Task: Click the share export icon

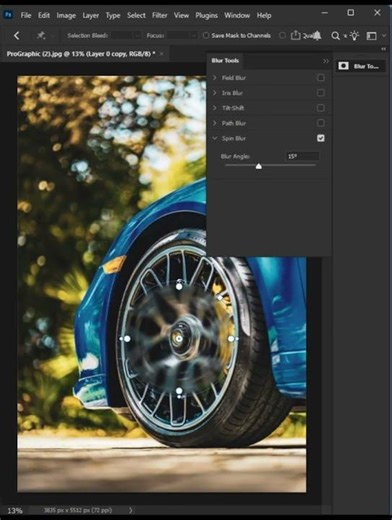Action: [x=296, y=35]
